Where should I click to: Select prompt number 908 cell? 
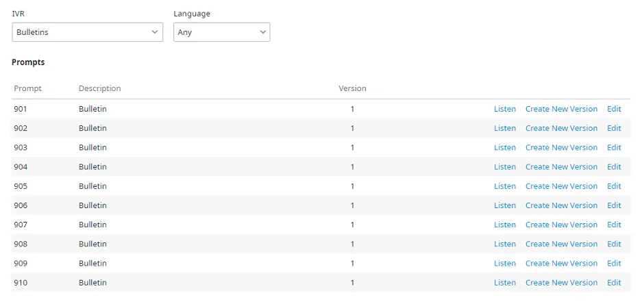click(x=21, y=244)
